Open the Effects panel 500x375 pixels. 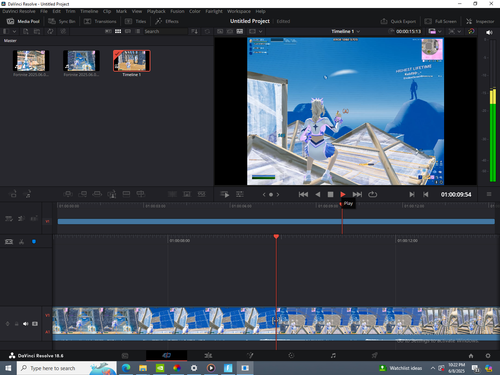[x=167, y=21]
